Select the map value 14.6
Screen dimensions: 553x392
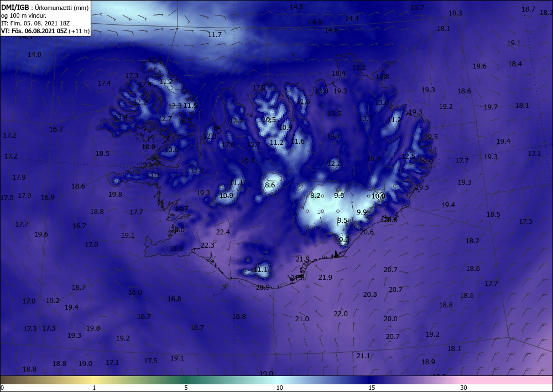pos(331,30)
